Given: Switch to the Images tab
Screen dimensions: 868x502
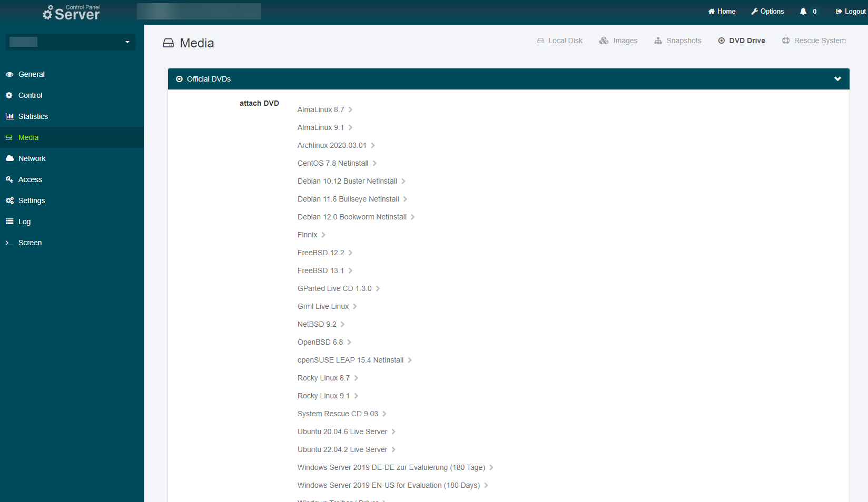Looking at the screenshot, I should tap(618, 41).
